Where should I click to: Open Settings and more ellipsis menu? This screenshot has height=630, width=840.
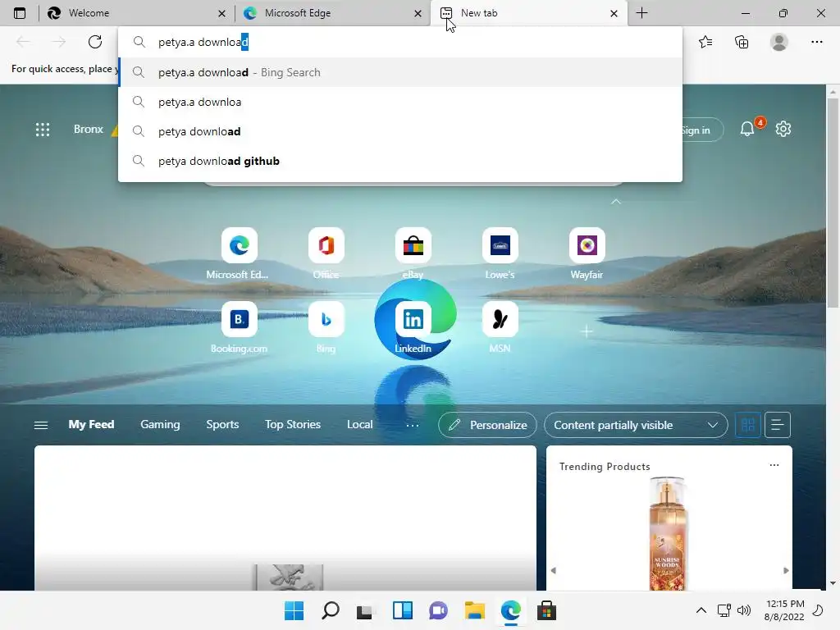[x=816, y=42]
